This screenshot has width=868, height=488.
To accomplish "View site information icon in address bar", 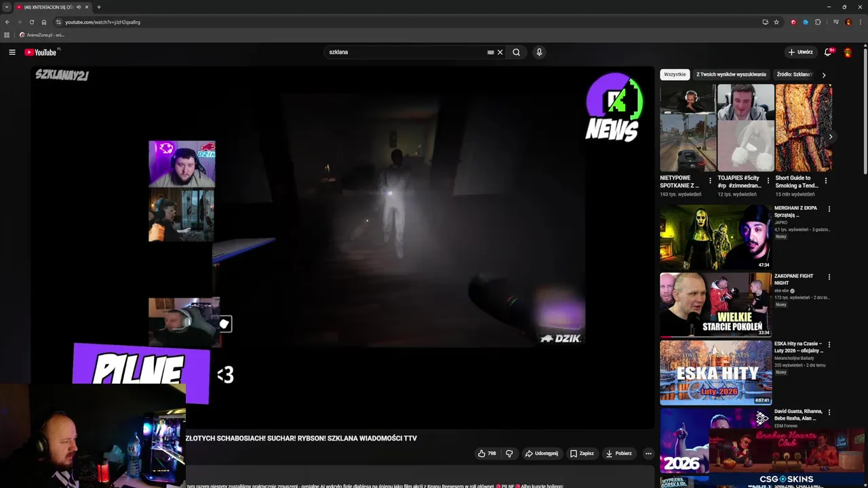I will pyautogui.click(x=58, y=22).
